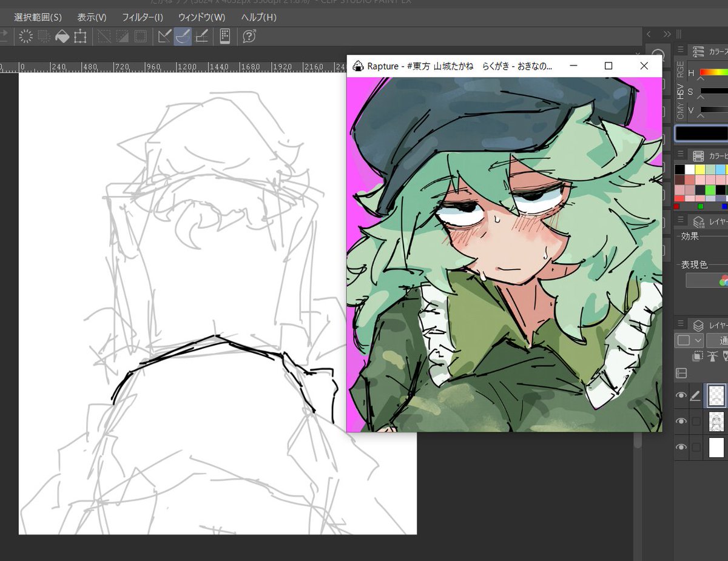Image resolution: width=728 pixels, height=561 pixels.
Task: Click the layer panel stack icon
Action: click(698, 326)
